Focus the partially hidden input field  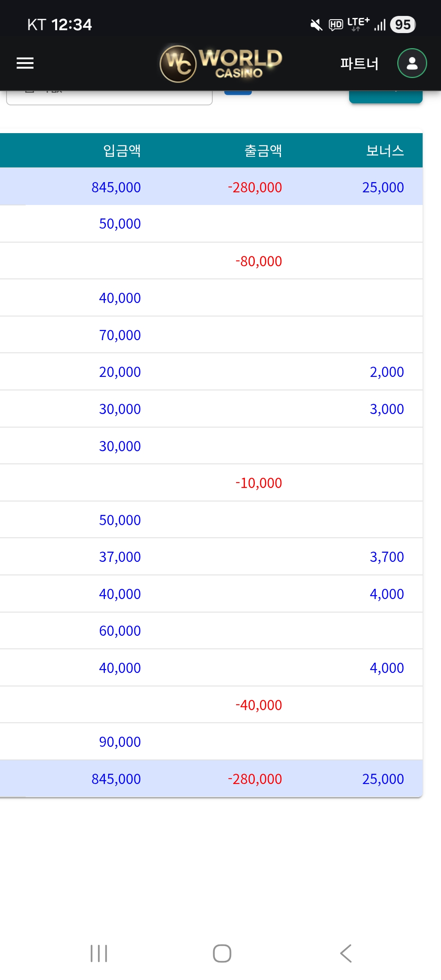pyautogui.click(x=109, y=98)
